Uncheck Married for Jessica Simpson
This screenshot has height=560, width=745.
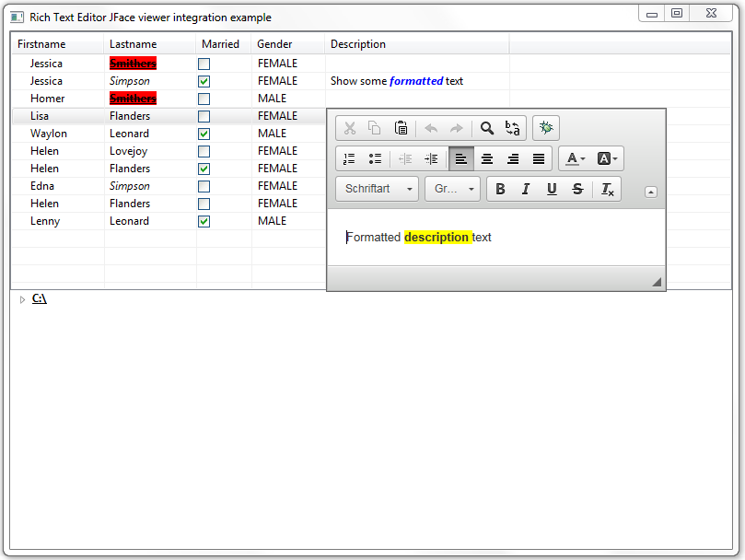click(204, 81)
